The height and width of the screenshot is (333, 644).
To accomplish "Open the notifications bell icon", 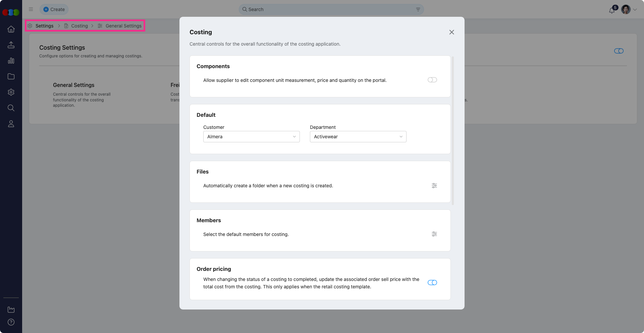I will click(612, 10).
